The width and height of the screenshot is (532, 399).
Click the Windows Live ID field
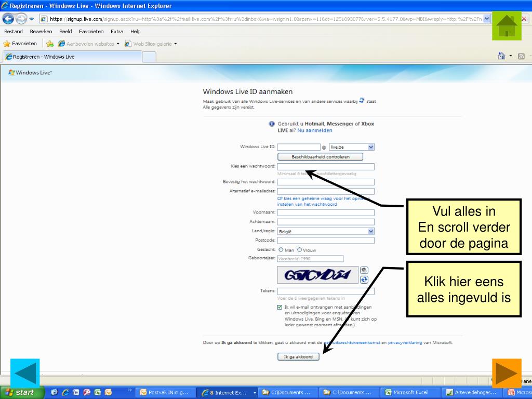coord(299,147)
